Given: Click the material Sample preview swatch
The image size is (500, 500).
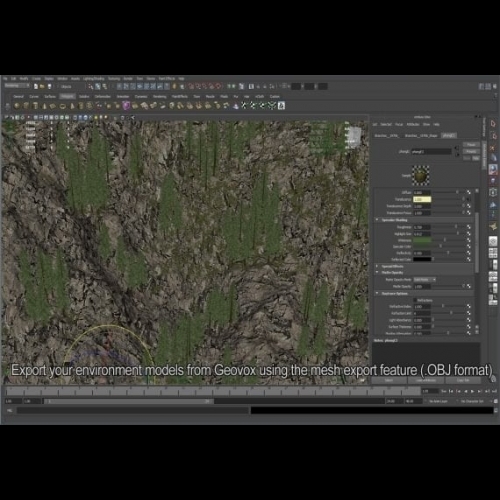Looking at the screenshot, I should (x=421, y=175).
